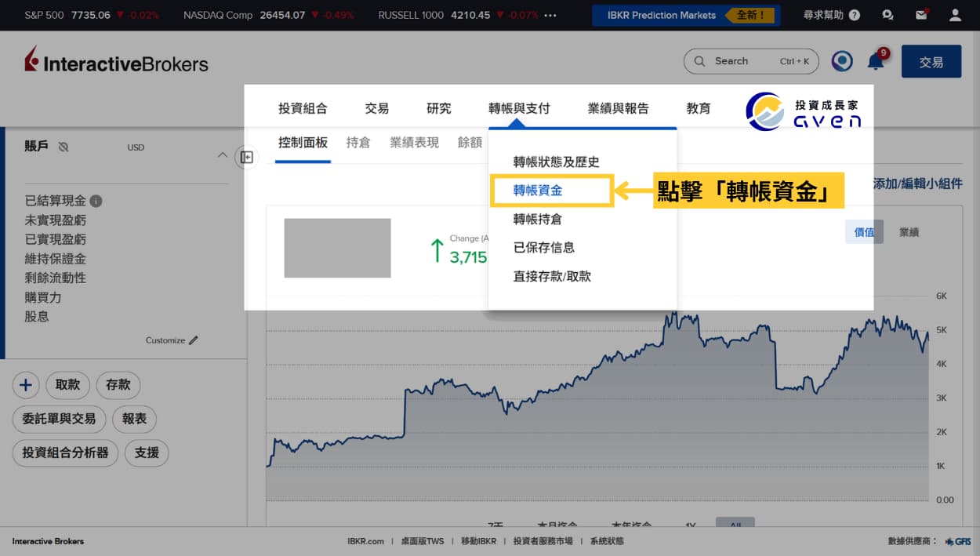Click the 維持保證金 row
The image size is (980, 556).
56,259
